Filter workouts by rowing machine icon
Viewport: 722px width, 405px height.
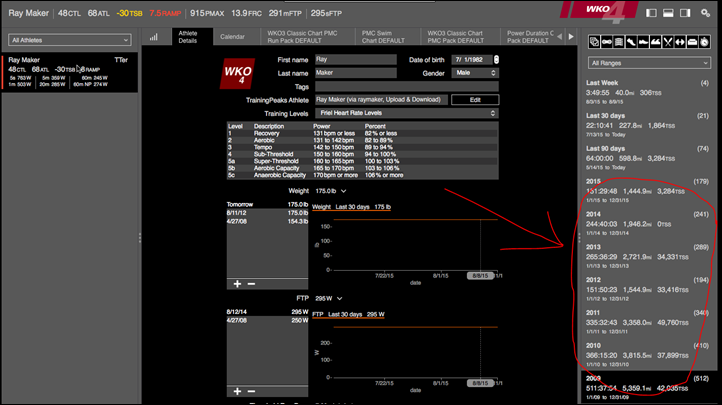[692, 42]
